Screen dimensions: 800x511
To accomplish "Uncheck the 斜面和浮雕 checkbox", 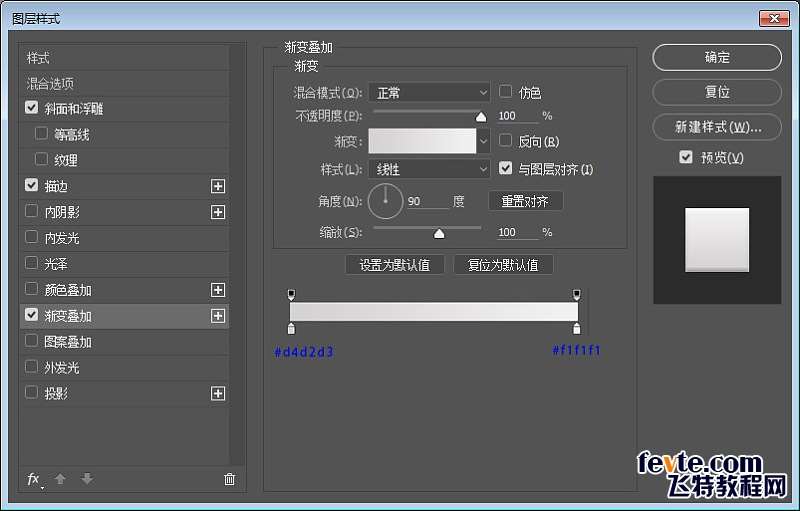I will (x=32, y=108).
